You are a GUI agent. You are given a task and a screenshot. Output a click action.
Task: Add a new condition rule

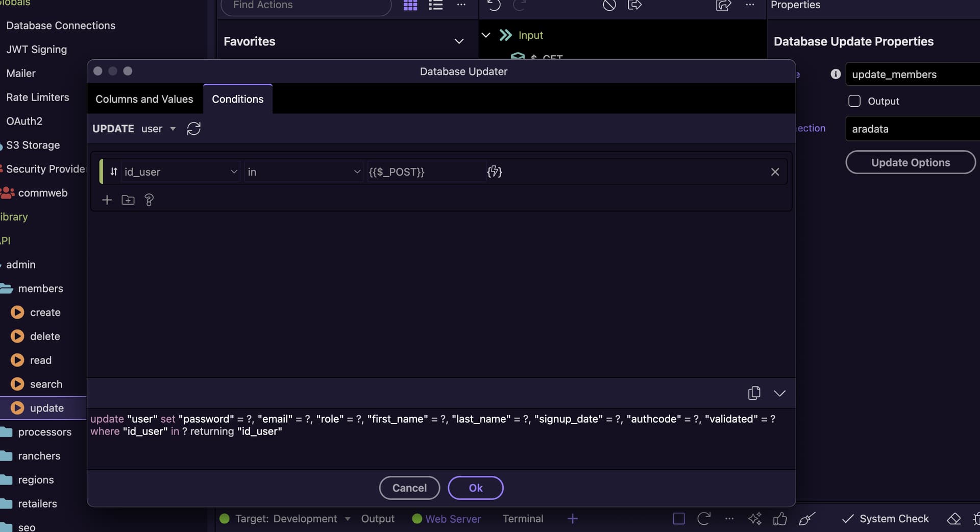click(107, 200)
